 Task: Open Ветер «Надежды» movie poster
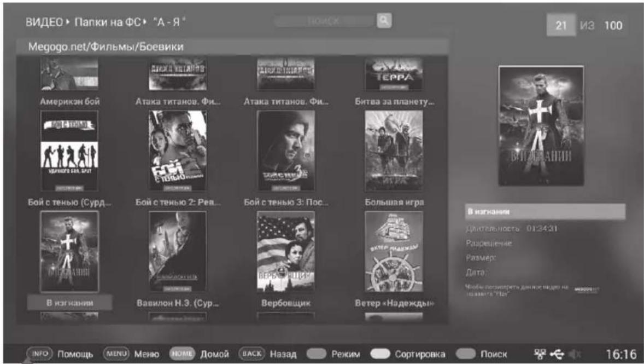[x=394, y=251]
